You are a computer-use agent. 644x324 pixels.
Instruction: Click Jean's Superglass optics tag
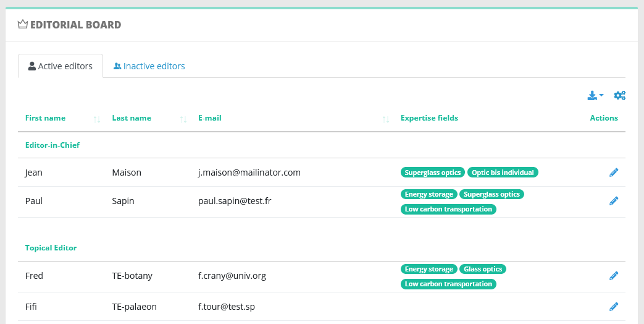[432, 173]
